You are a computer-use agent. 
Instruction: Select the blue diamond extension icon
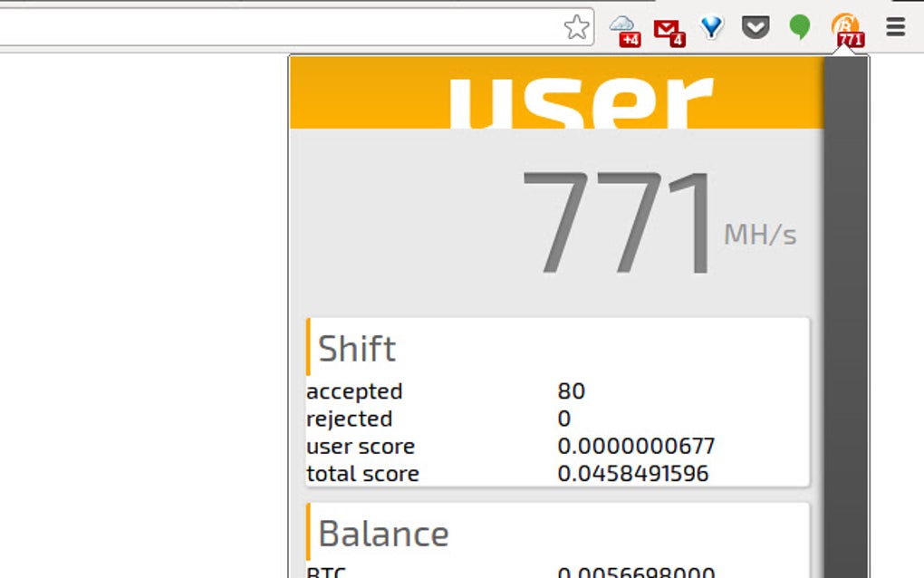click(x=712, y=27)
